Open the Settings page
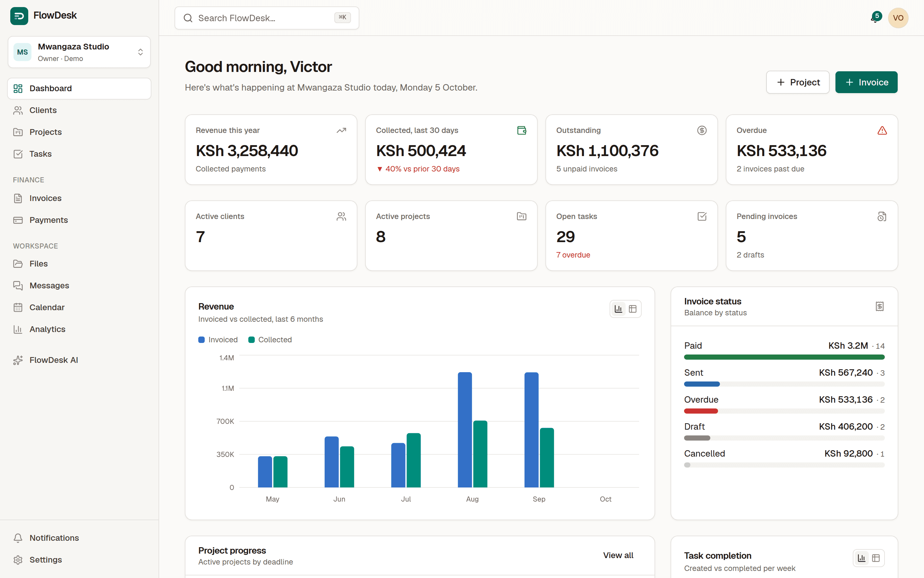 (79, 560)
